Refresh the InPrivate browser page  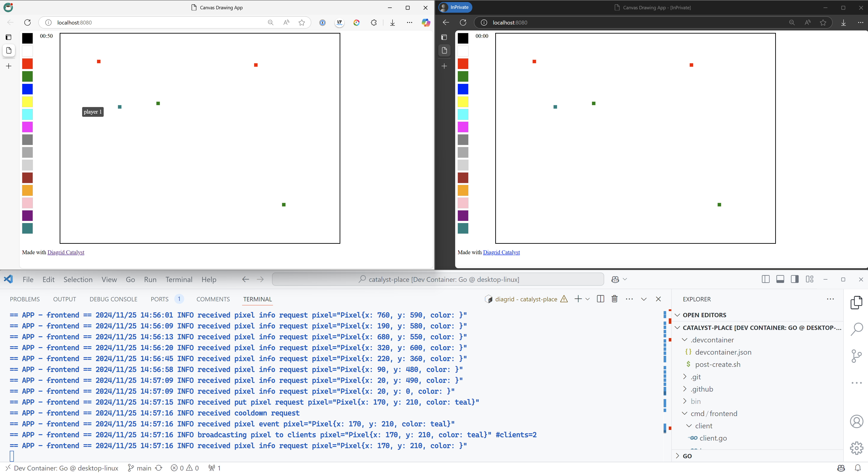click(x=463, y=23)
